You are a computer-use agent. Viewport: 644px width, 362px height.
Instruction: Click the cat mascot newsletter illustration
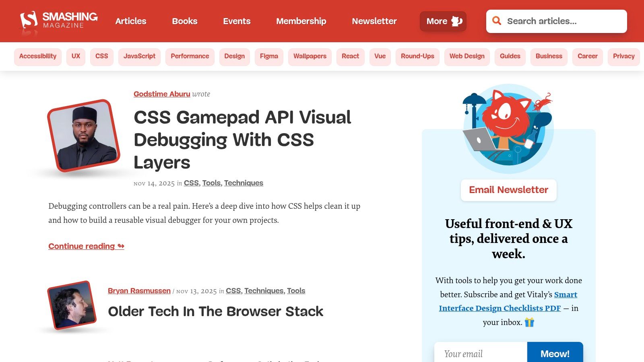508,128
